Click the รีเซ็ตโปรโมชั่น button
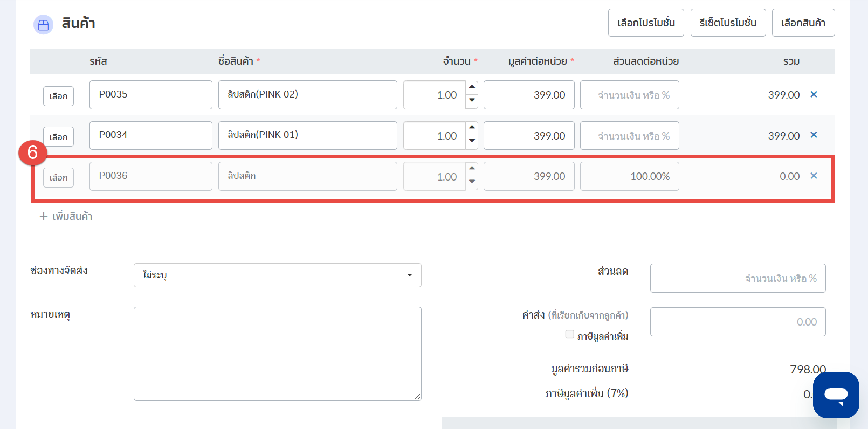The width and height of the screenshot is (868, 429). [728, 23]
